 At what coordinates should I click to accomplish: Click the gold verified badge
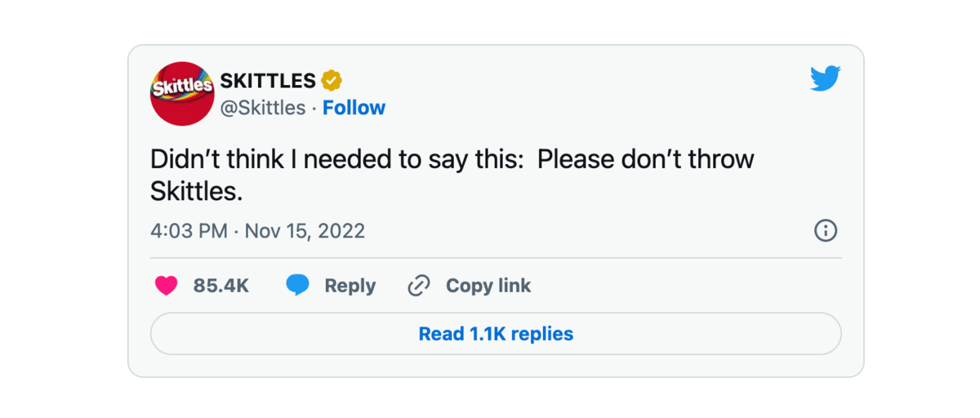point(332,81)
